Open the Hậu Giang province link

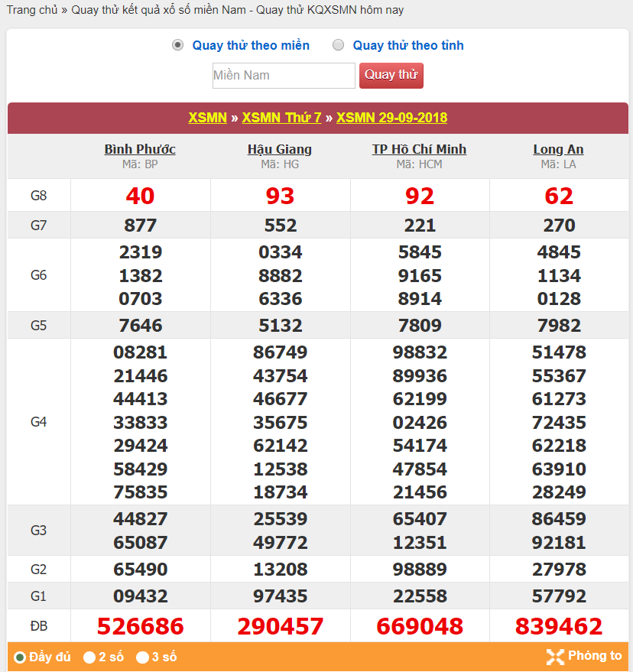[x=280, y=149]
